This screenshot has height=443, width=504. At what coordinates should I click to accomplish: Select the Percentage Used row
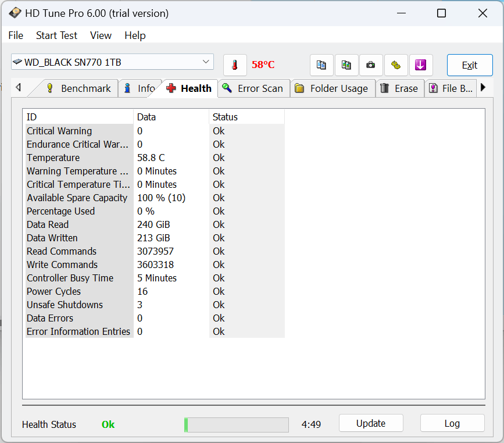point(155,211)
